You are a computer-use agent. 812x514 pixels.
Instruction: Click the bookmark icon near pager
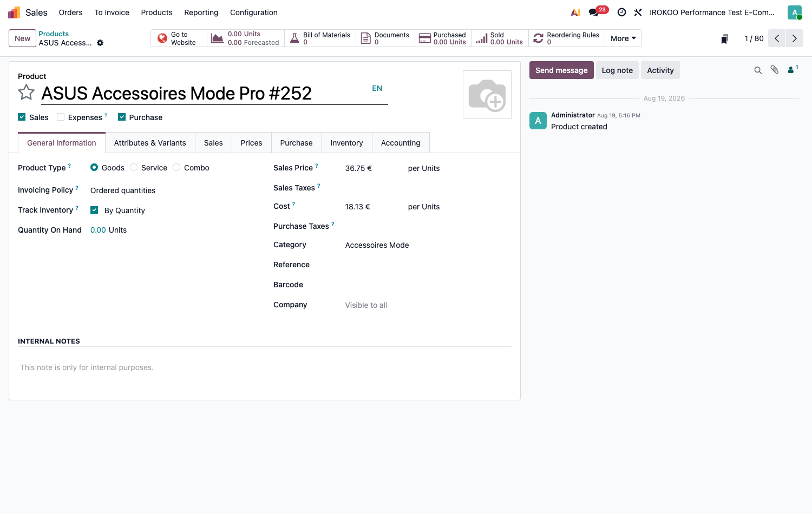724,39
